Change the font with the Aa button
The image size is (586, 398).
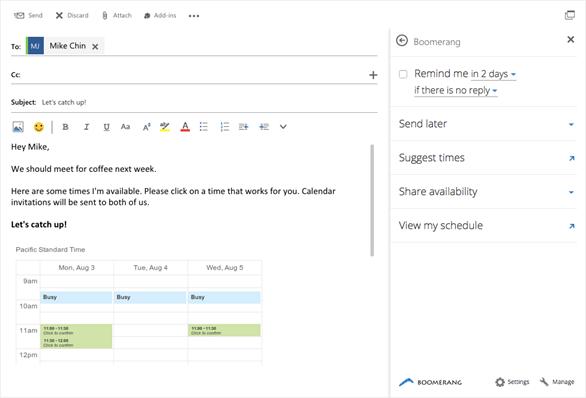click(126, 127)
